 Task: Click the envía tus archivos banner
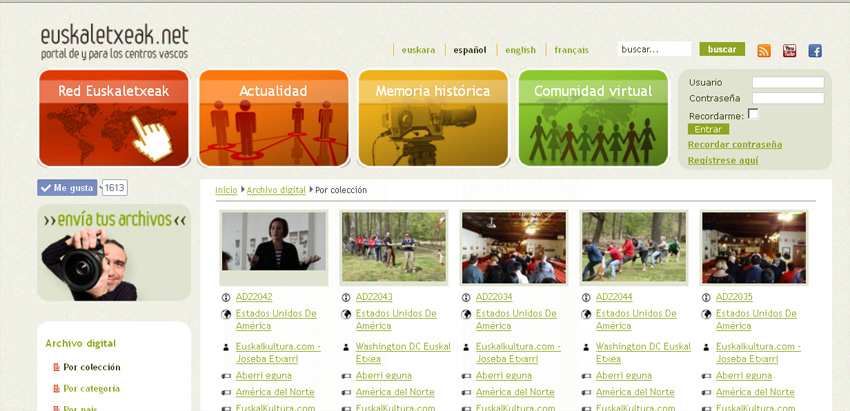pos(114,253)
